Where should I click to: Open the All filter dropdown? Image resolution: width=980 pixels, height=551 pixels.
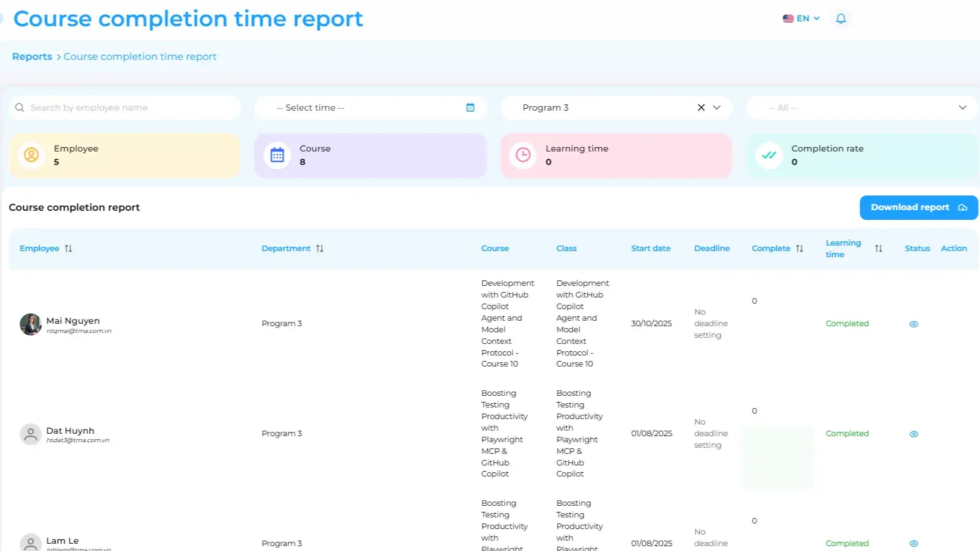(x=863, y=108)
